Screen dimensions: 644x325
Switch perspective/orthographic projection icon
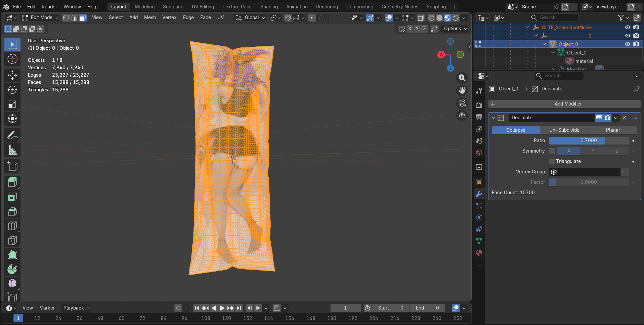pyautogui.click(x=462, y=115)
